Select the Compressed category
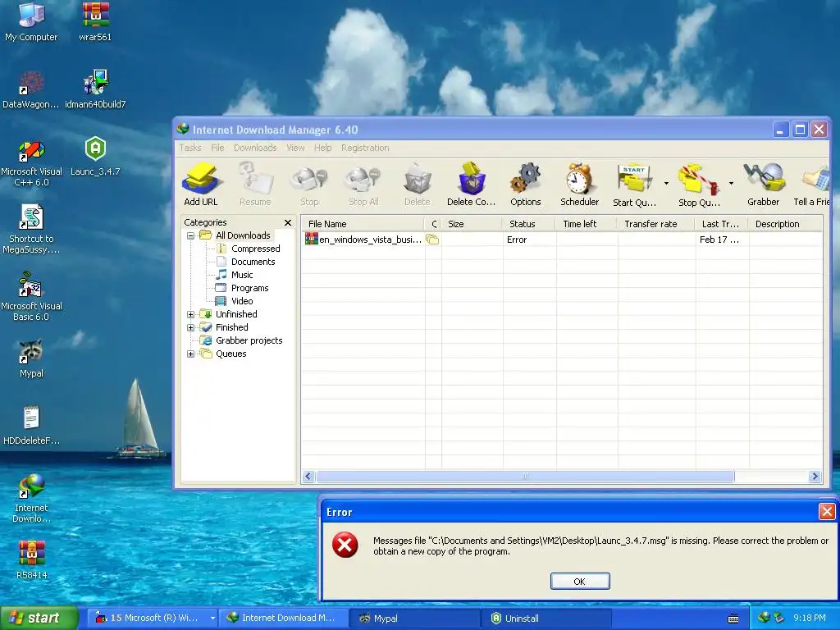This screenshot has height=630, width=840. [x=255, y=249]
